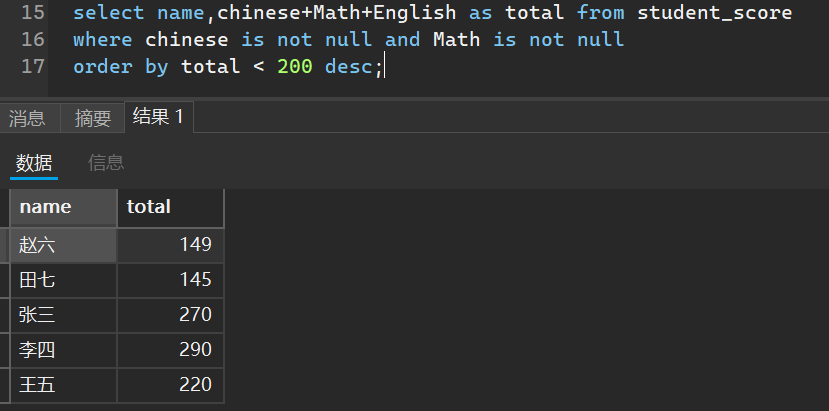The image size is (829, 411).
Task: Select the cell 张三
Action: click(x=63, y=315)
